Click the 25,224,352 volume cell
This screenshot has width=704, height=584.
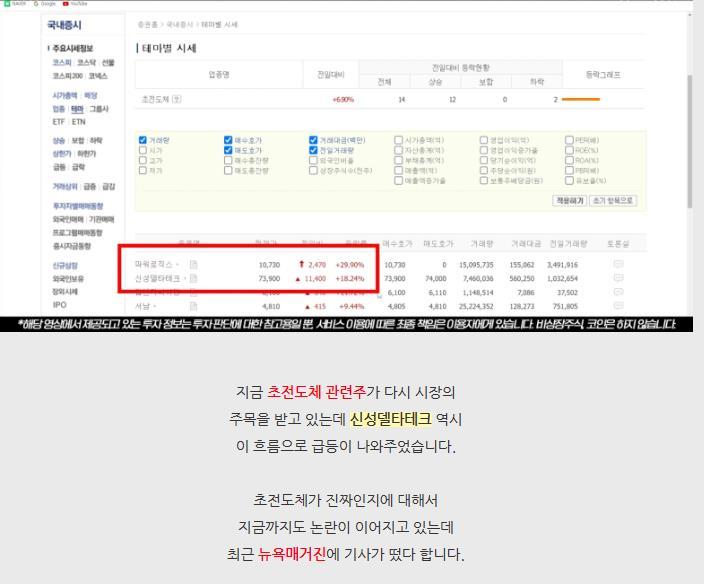click(x=476, y=307)
